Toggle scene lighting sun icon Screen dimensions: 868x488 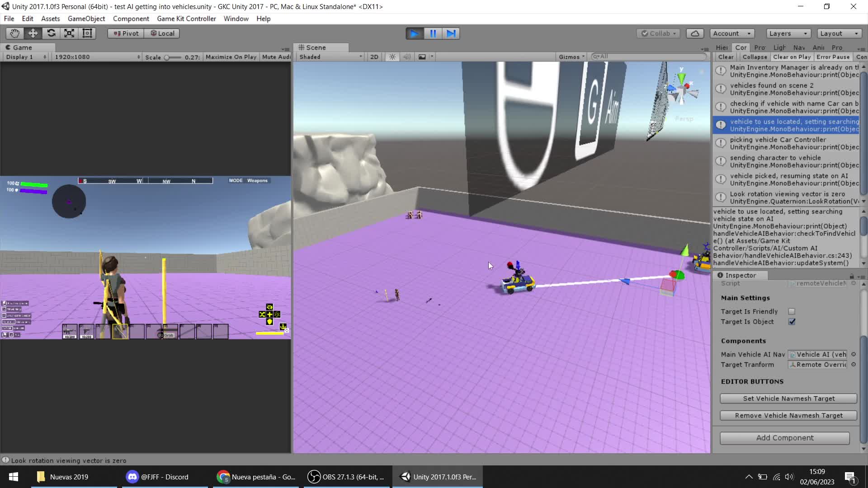point(392,57)
